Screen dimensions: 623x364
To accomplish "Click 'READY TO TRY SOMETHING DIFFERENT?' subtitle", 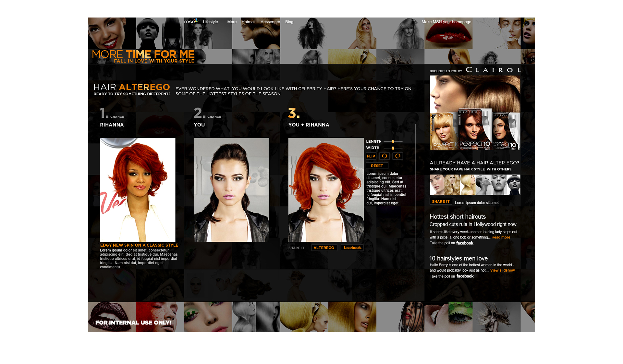I will [x=132, y=94].
